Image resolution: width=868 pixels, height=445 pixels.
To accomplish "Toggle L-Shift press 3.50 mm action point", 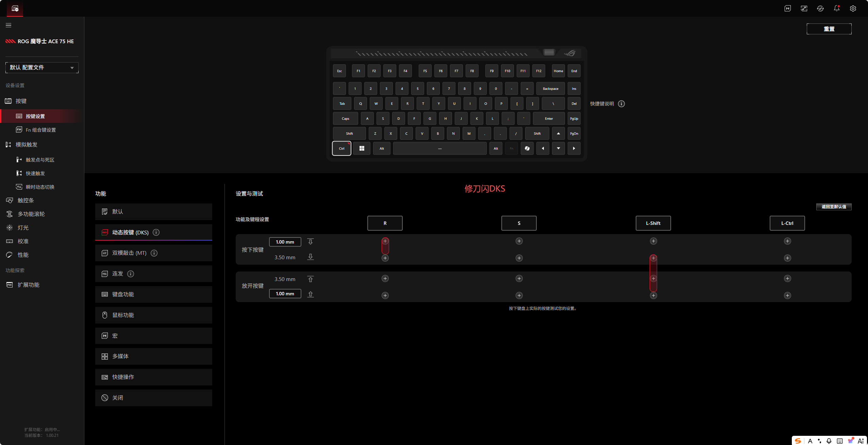I will coord(653,258).
